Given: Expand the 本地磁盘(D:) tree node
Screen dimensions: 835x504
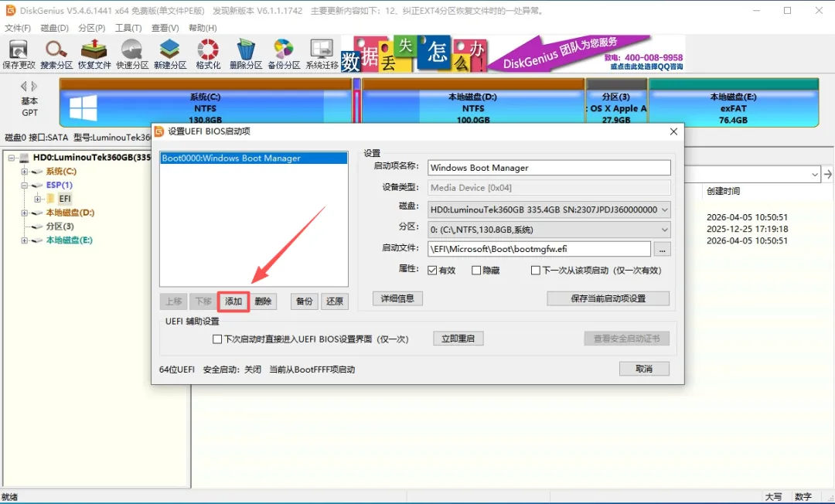Looking at the screenshot, I should click(x=25, y=213).
